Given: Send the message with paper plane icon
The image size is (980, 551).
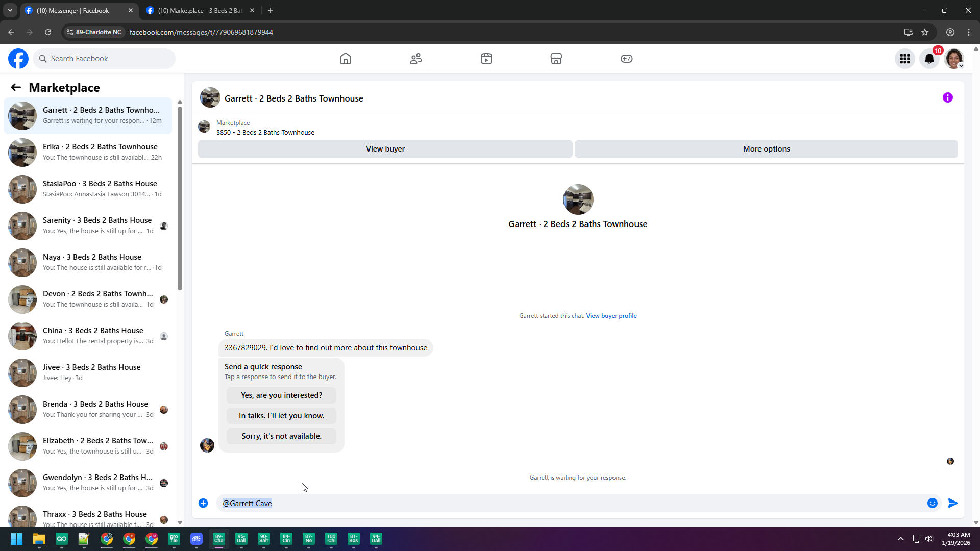Looking at the screenshot, I should [953, 503].
